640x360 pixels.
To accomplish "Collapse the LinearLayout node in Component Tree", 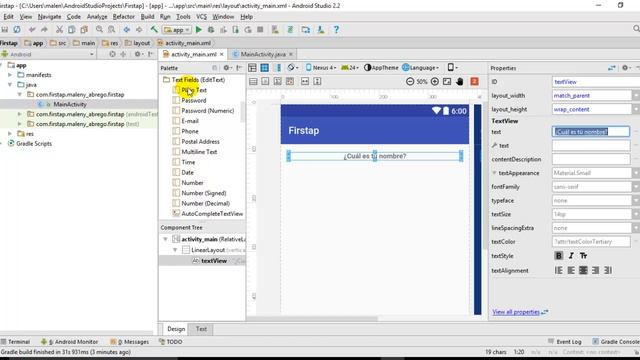I will (175, 250).
